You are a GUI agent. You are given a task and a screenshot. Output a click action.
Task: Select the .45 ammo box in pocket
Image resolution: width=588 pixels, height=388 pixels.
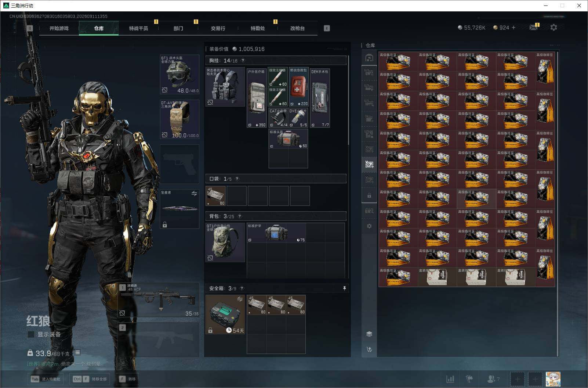click(215, 196)
